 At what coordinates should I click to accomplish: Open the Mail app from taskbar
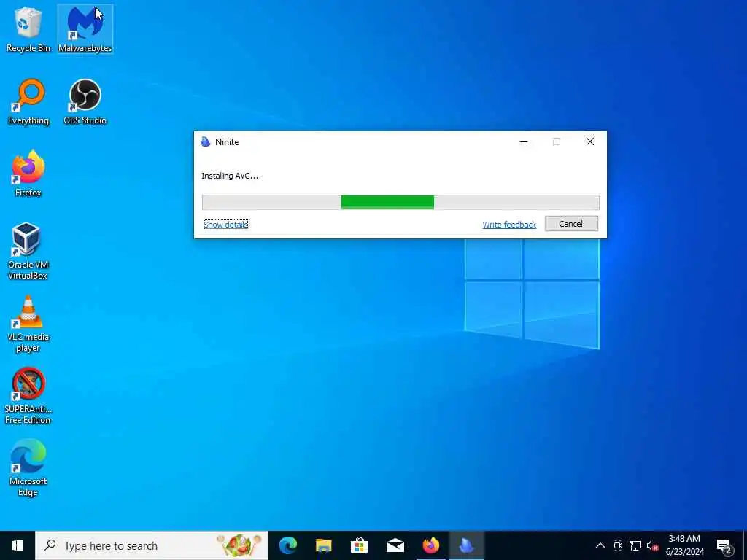pos(395,545)
